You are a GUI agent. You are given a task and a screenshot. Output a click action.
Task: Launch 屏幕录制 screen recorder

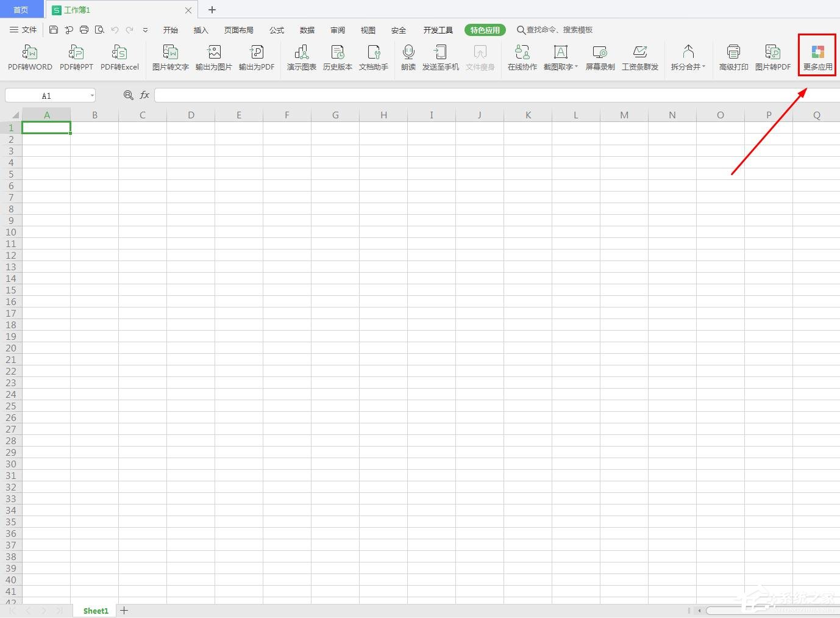pyautogui.click(x=600, y=58)
